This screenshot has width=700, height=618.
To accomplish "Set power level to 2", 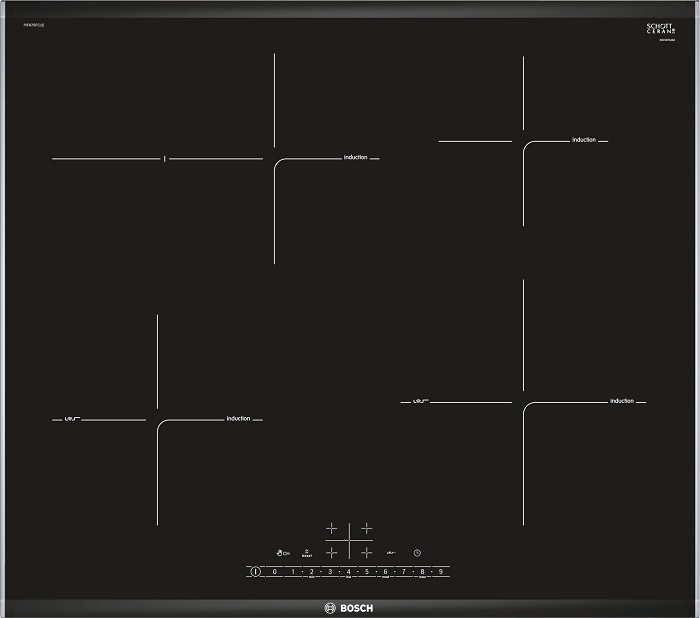I will 312,571.
